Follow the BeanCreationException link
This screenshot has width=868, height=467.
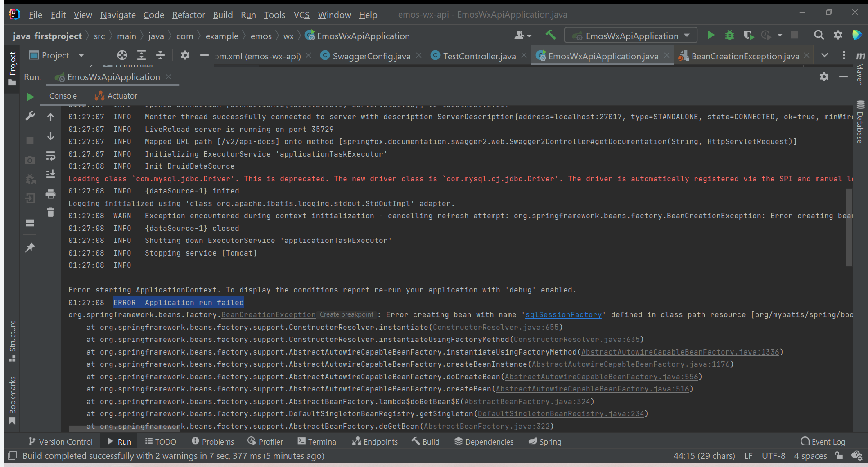point(268,315)
